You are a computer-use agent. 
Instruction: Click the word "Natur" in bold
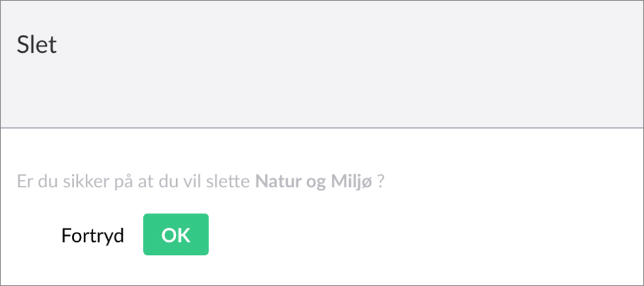tap(274, 181)
